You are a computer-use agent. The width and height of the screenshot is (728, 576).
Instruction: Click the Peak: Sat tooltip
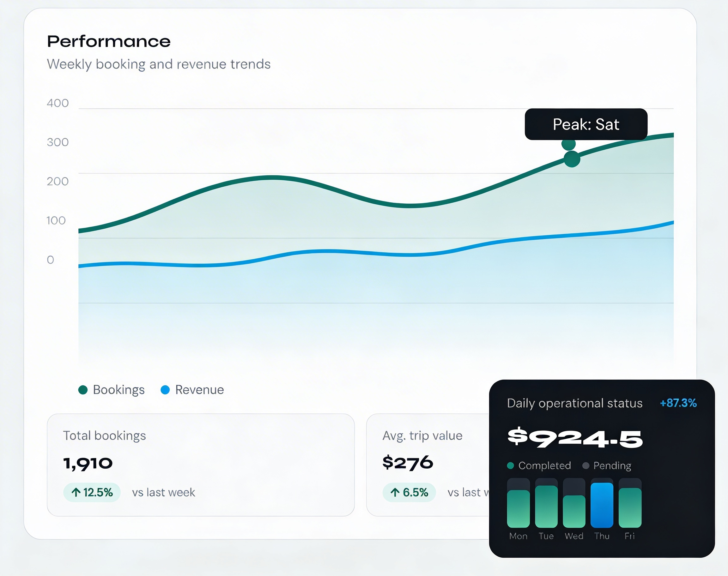(x=586, y=124)
